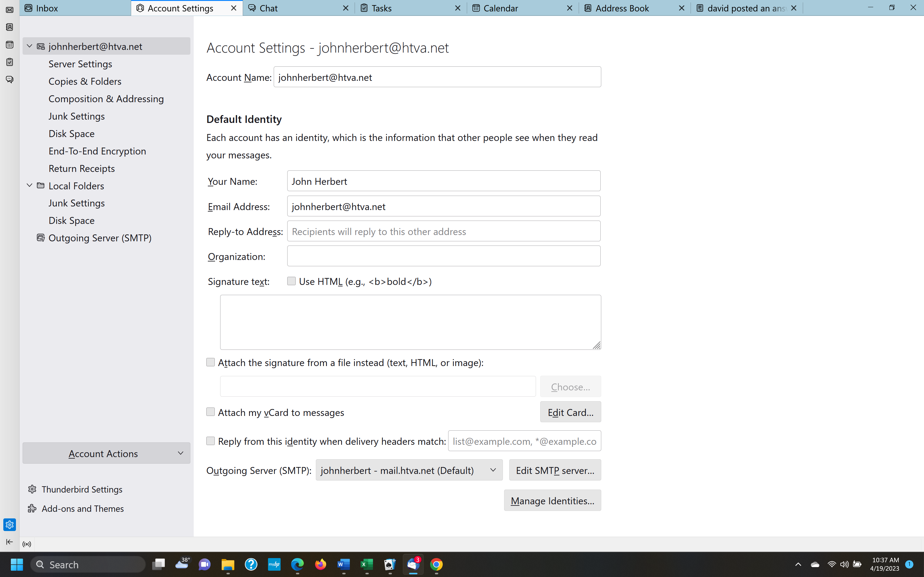Click the online status icon in the status bar
Screen dimensions: 924x577
tap(27, 544)
